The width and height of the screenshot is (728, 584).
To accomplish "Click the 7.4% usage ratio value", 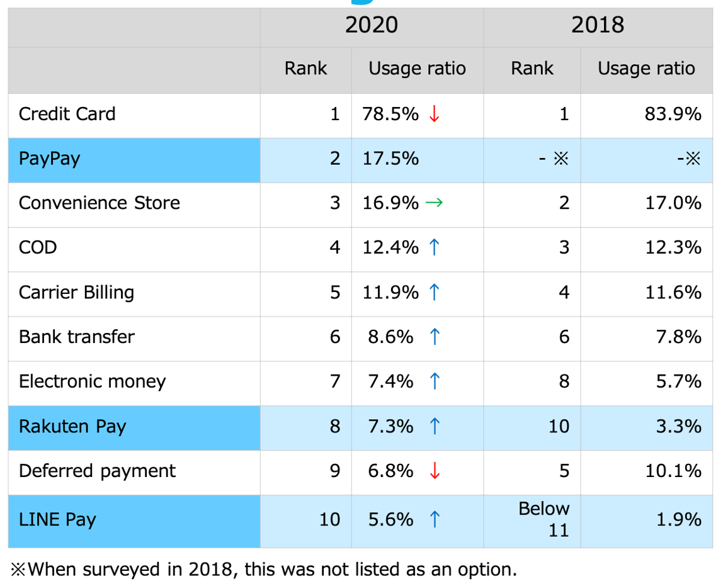I will pyautogui.click(x=390, y=381).
